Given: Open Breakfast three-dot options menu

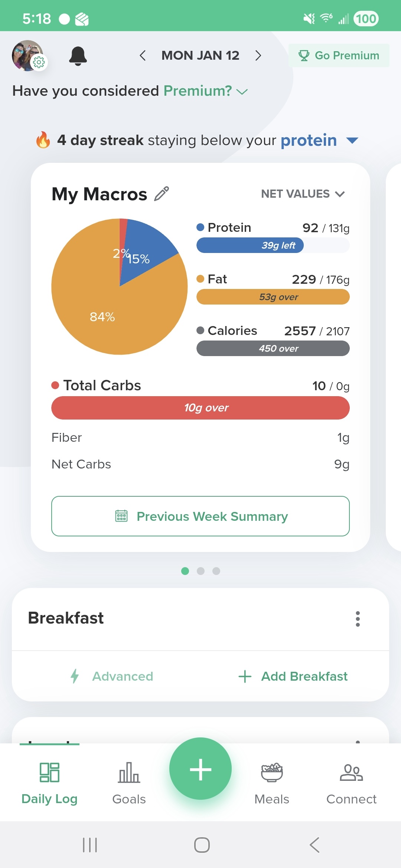Looking at the screenshot, I should [358, 619].
